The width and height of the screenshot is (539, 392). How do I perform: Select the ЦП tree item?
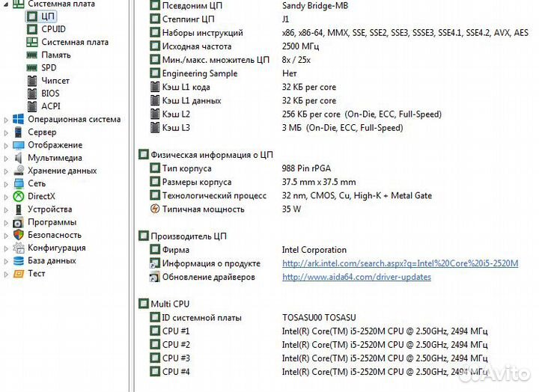tap(40, 16)
